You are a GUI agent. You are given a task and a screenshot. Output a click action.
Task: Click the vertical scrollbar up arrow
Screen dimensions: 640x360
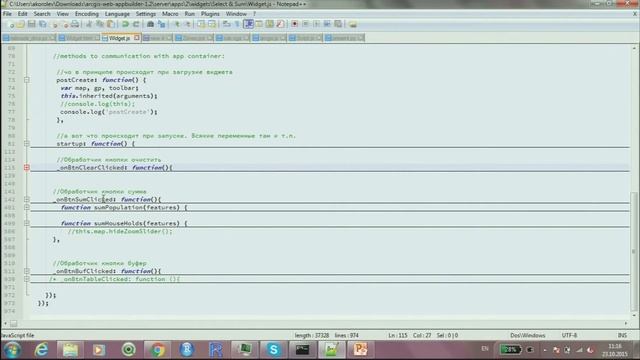pos(634,48)
